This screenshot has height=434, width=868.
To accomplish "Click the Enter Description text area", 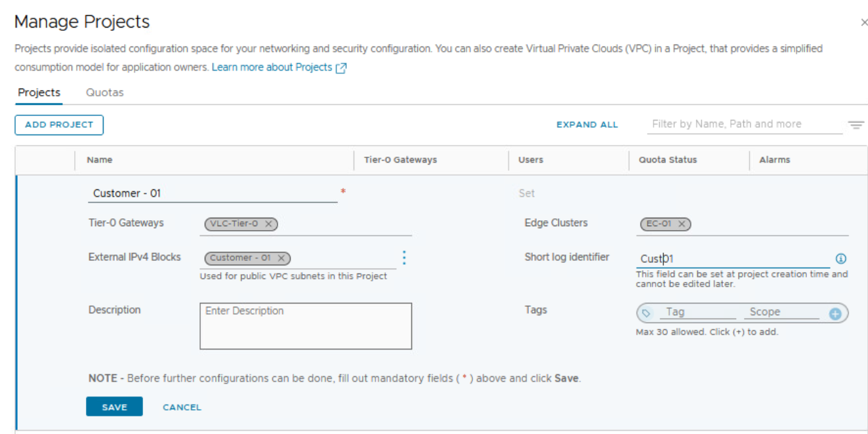I will tap(305, 326).
